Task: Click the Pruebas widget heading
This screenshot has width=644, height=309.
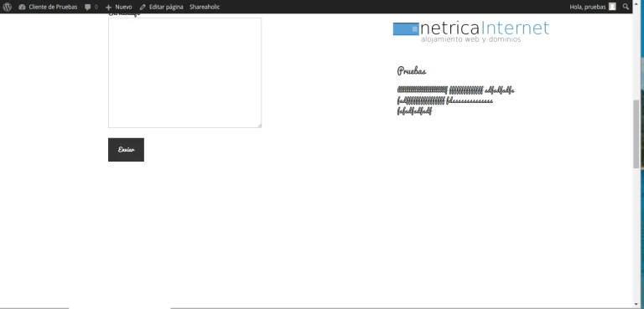Action: pyautogui.click(x=412, y=70)
